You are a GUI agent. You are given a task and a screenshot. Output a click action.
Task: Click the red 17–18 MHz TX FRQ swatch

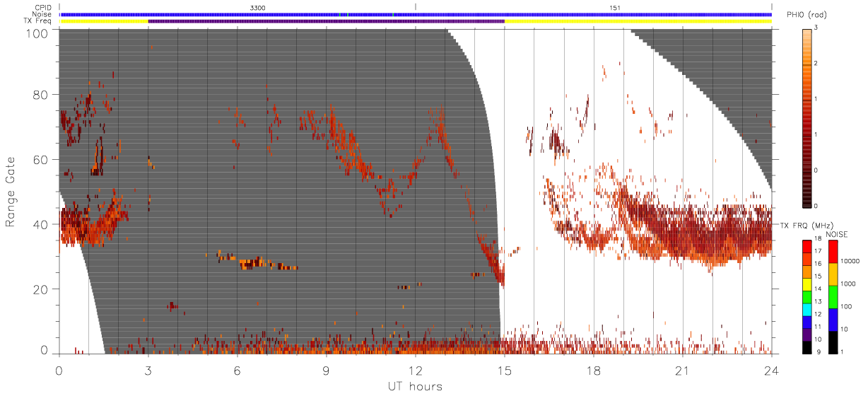pos(807,246)
